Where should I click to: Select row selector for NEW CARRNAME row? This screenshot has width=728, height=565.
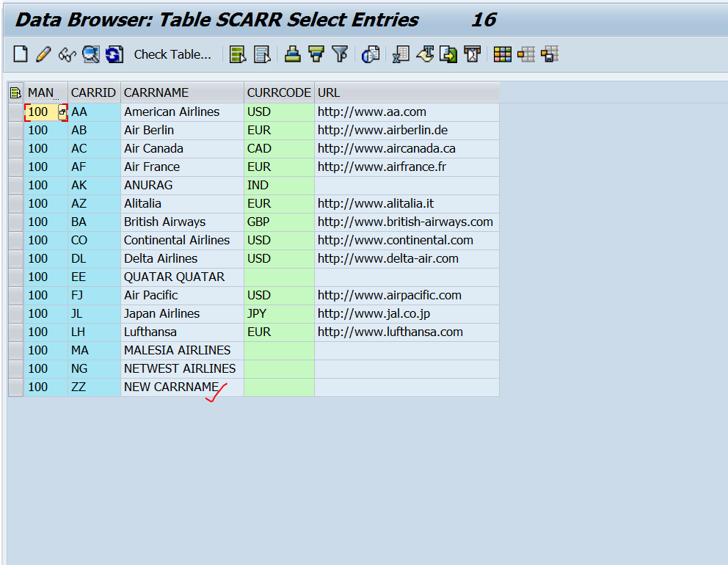[x=16, y=387]
